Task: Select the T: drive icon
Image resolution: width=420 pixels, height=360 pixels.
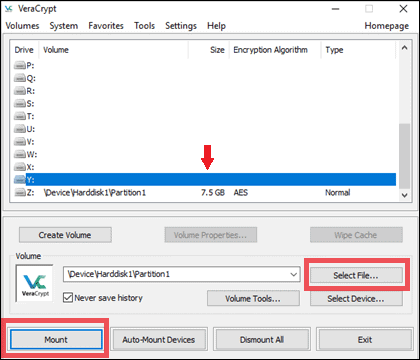Action: point(20,116)
